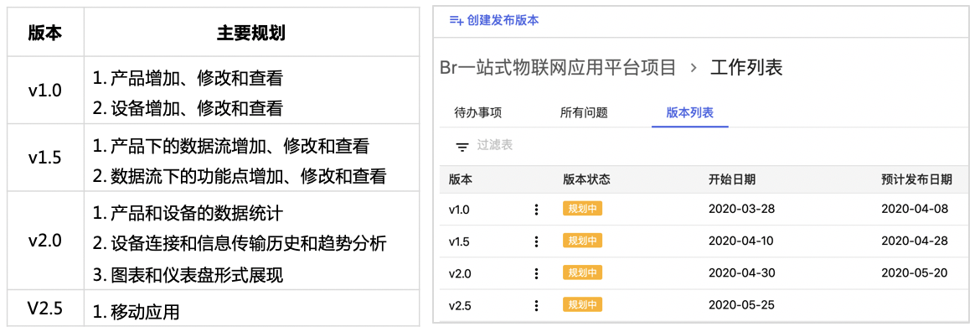Click the text 产品增加、修改和查看

pyautogui.click(x=197, y=78)
